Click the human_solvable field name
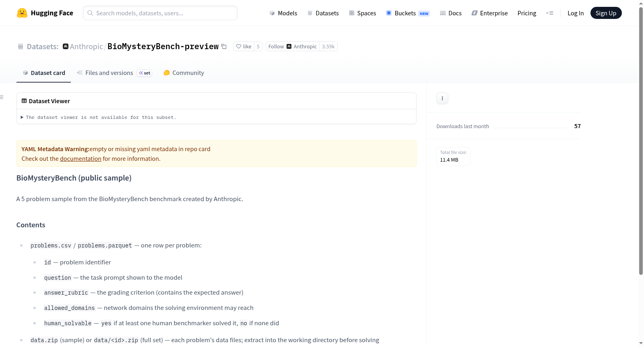Image resolution: width=644 pixels, height=347 pixels. [x=68, y=323]
